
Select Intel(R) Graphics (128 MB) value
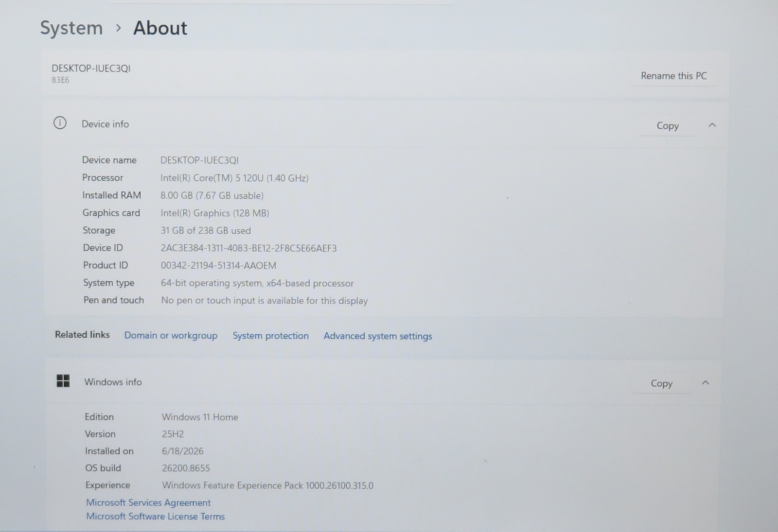214,213
